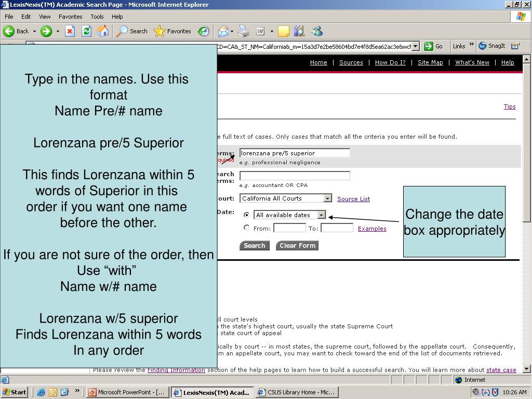This screenshot has height=399, width=532.
Task: Click the Refresh page icon
Action: point(87,31)
